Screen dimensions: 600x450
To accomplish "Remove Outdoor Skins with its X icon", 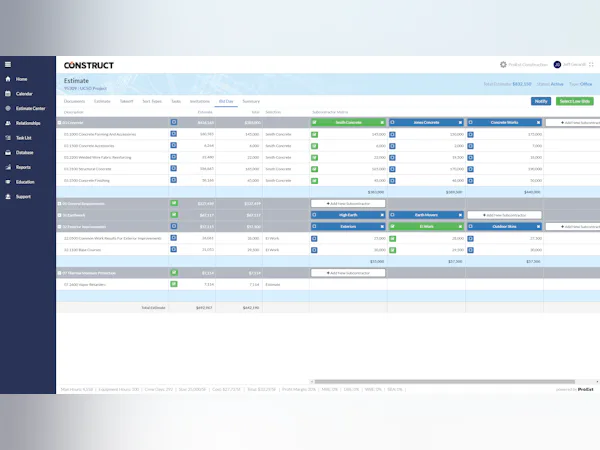I will [x=538, y=227].
